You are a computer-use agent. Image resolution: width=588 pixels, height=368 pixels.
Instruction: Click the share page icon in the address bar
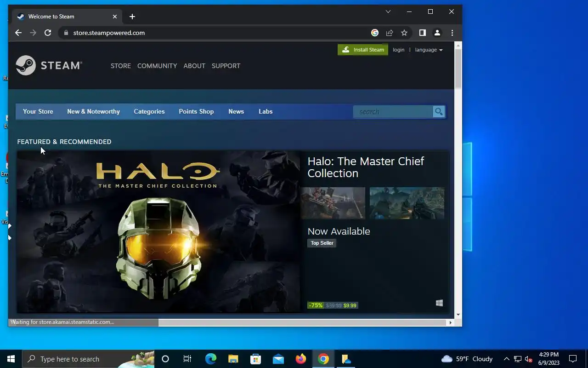click(390, 33)
